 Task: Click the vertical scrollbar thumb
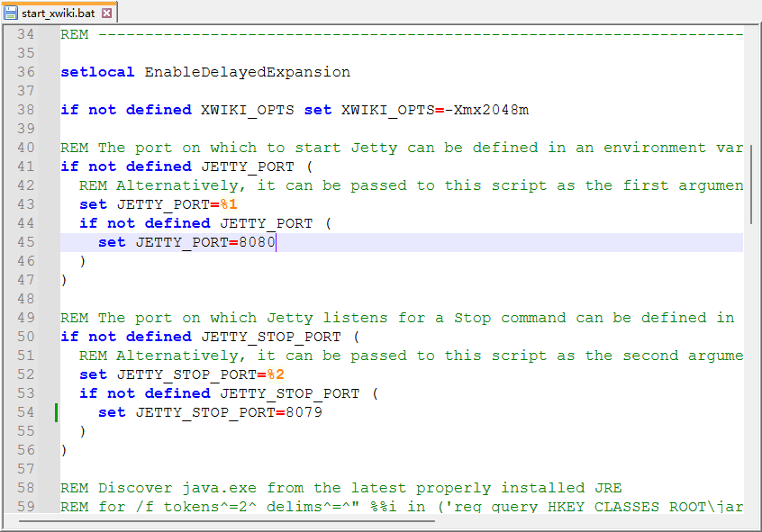751,185
